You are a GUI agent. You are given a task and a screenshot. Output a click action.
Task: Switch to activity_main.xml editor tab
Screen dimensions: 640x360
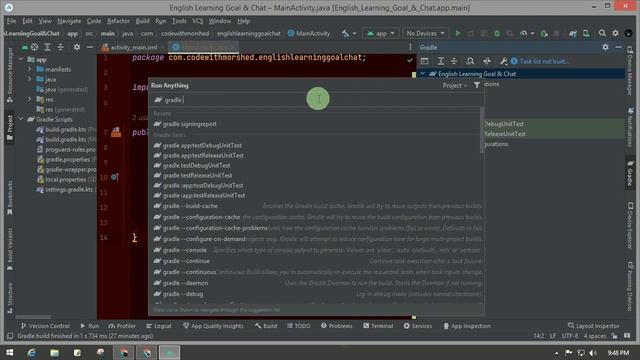coord(133,47)
